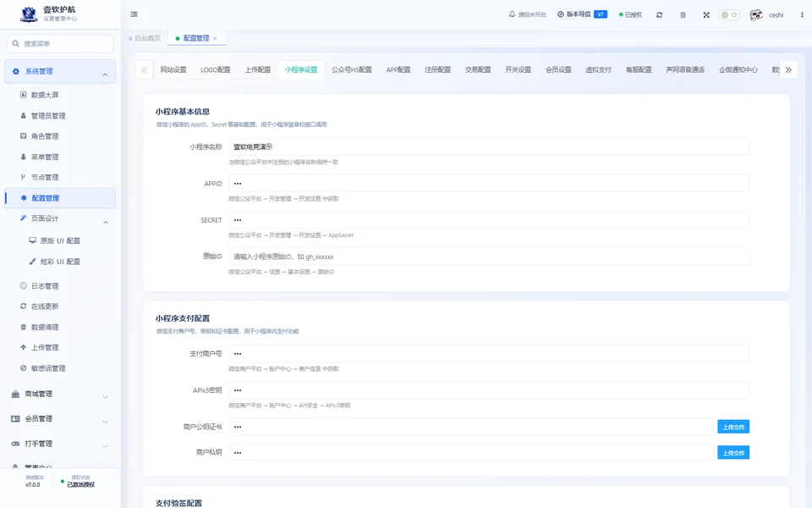Click the 数据清理 trash icon
The height and width of the screenshot is (508, 812).
[x=24, y=327]
